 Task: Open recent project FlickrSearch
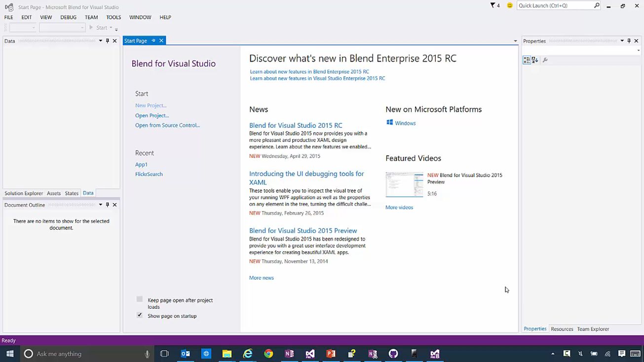[149, 174]
